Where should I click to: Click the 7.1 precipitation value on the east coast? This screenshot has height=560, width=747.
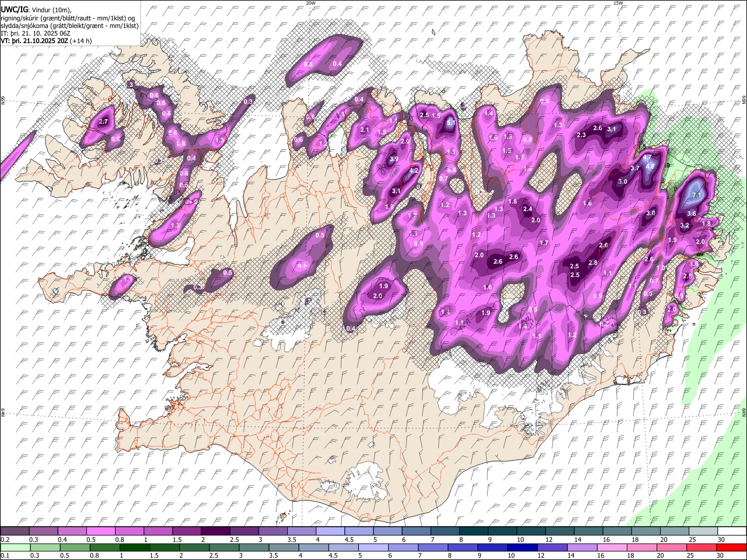[696, 195]
